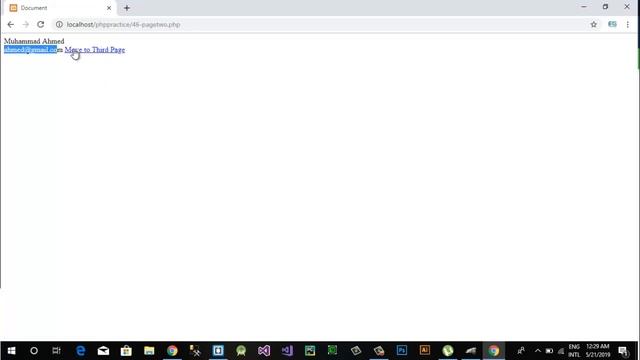
Task: Launch Microsoft Edge from the taskbar
Action: pos(80,351)
